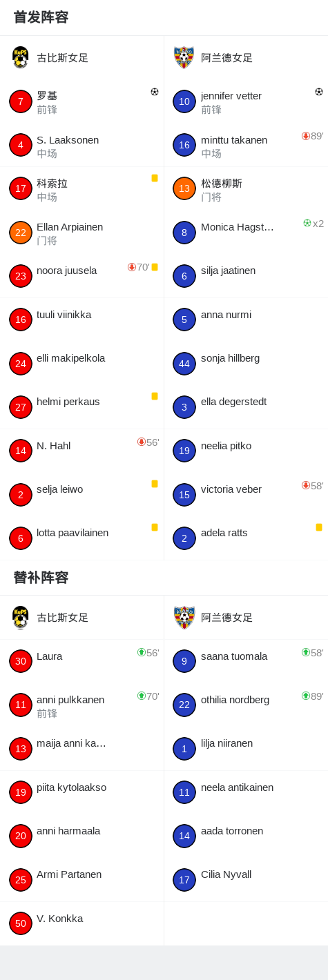Open the Cilia Nyvall substitute entry

[x=246, y=879]
